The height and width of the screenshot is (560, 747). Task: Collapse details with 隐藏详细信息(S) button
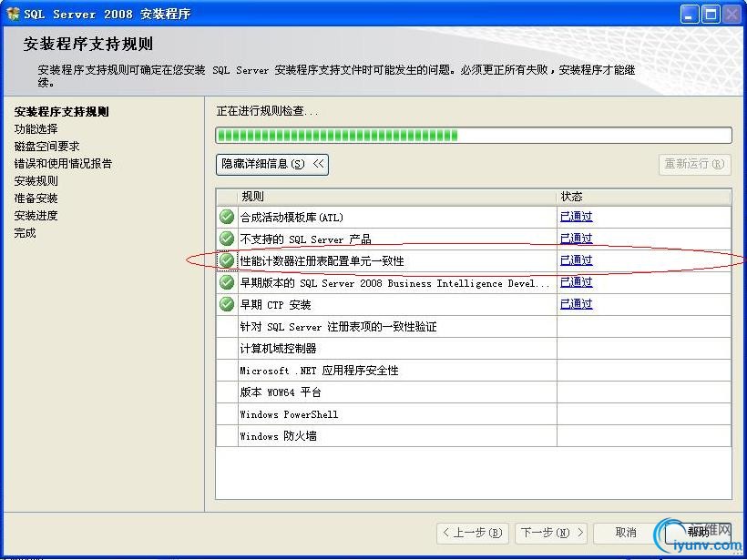[x=272, y=164]
